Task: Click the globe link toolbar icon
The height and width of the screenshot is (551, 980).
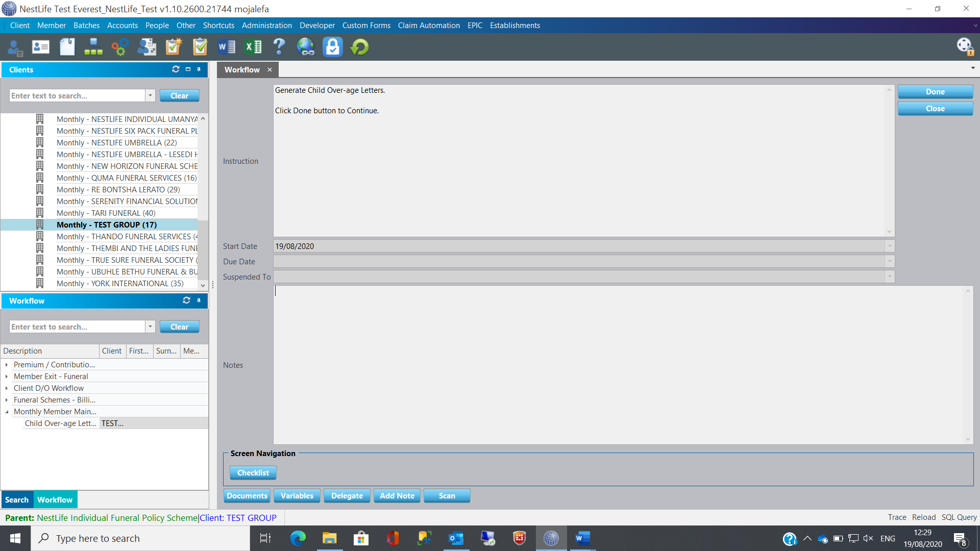Action: tap(306, 47)
